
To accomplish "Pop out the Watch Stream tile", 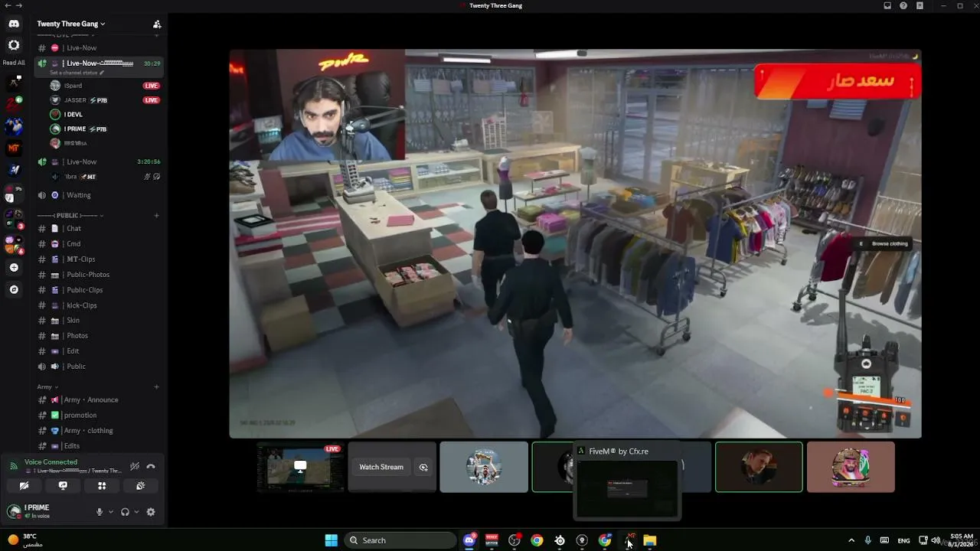I will pos(423,467).
